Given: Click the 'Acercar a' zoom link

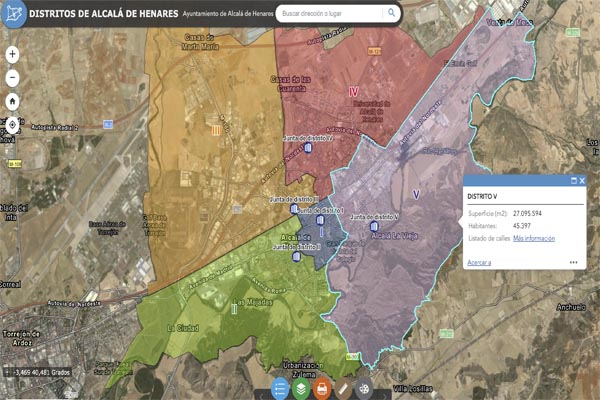Looking at the screenshot, I should click(x=479, y=262).
